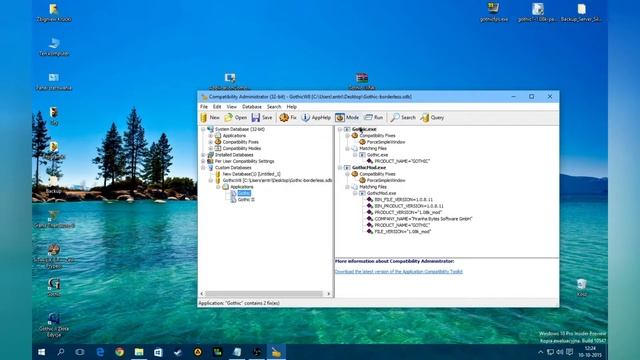Expand the Compatibility Modes node

[x=211, y=149]
